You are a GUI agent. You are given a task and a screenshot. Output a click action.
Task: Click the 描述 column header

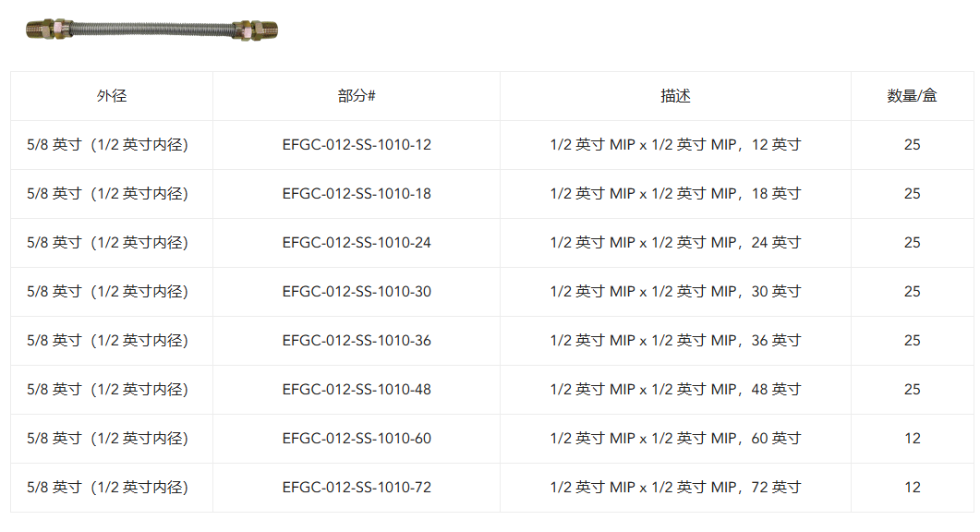(675, 96)
